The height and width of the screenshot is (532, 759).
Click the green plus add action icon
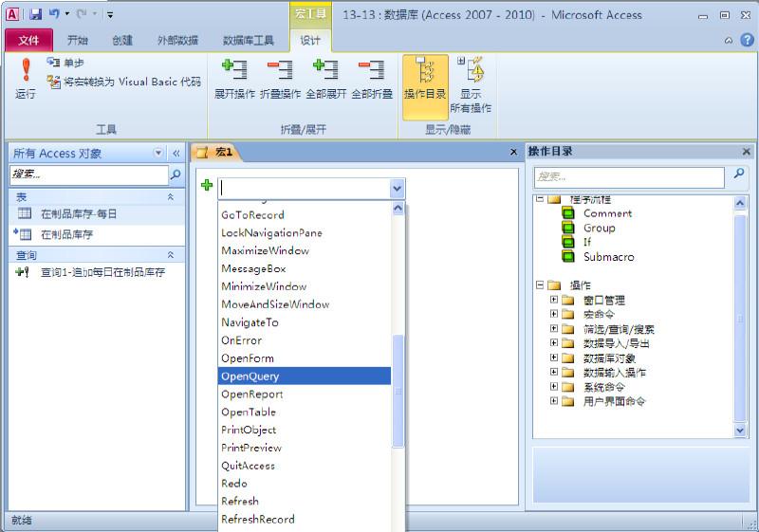[x=207, y=185]
